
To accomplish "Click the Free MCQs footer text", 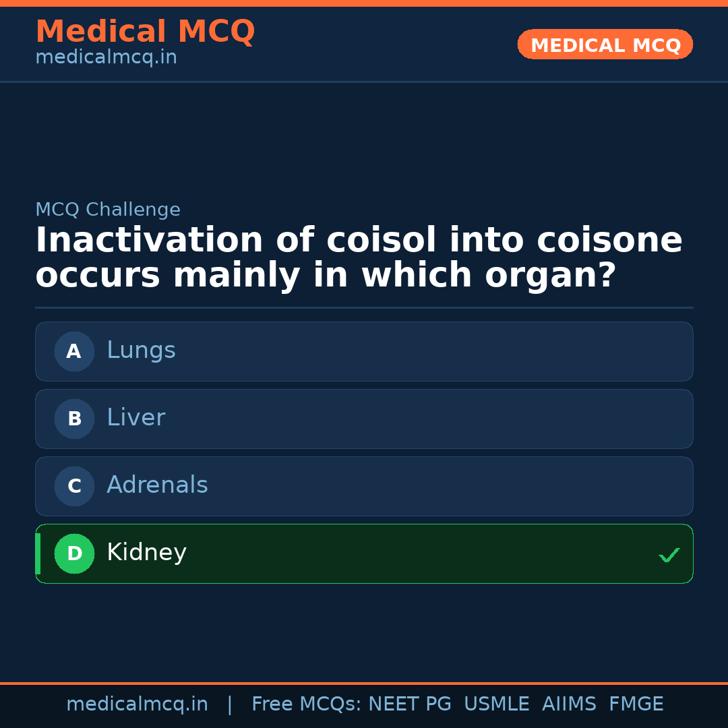I will (306, 704).
